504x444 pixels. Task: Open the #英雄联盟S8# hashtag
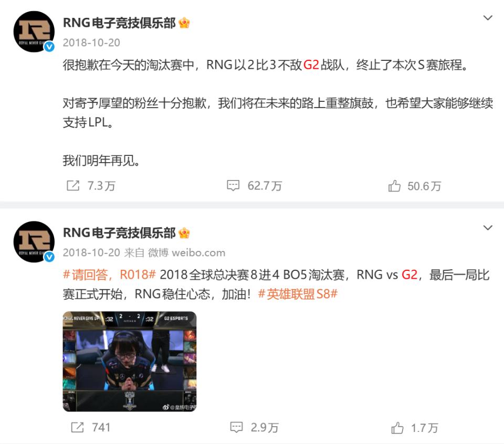coord(298,294)
